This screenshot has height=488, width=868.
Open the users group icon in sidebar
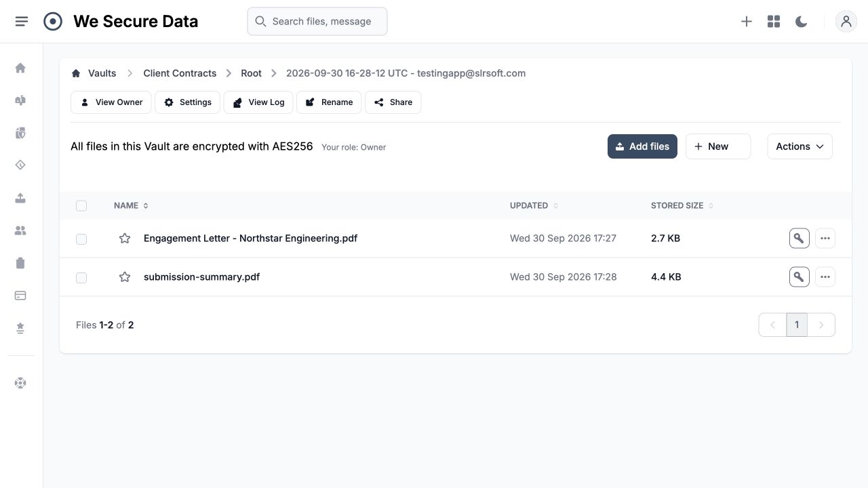(x=20, y=230)
